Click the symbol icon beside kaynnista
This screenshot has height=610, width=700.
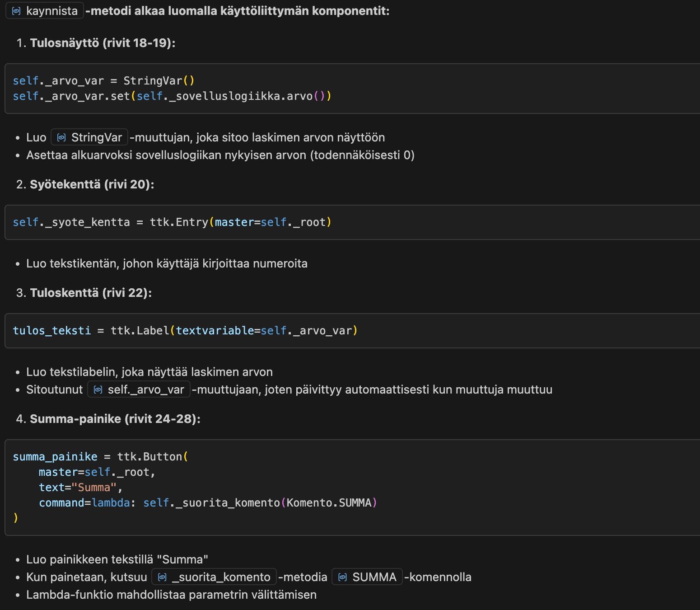tap(16, 11)
